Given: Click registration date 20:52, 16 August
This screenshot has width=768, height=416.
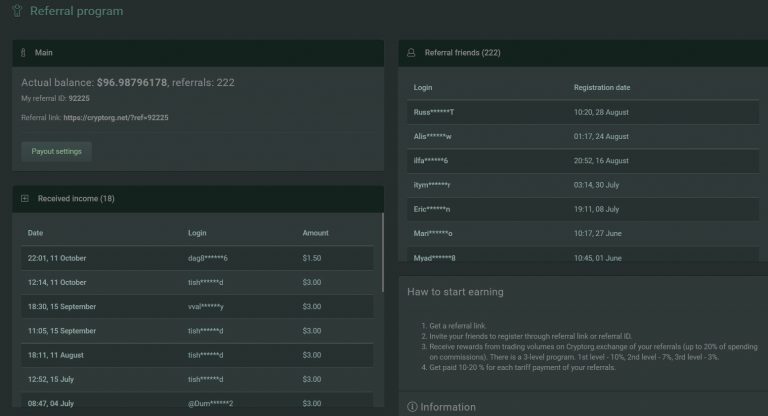Looking at the screenshot, I should pos(601,161).
